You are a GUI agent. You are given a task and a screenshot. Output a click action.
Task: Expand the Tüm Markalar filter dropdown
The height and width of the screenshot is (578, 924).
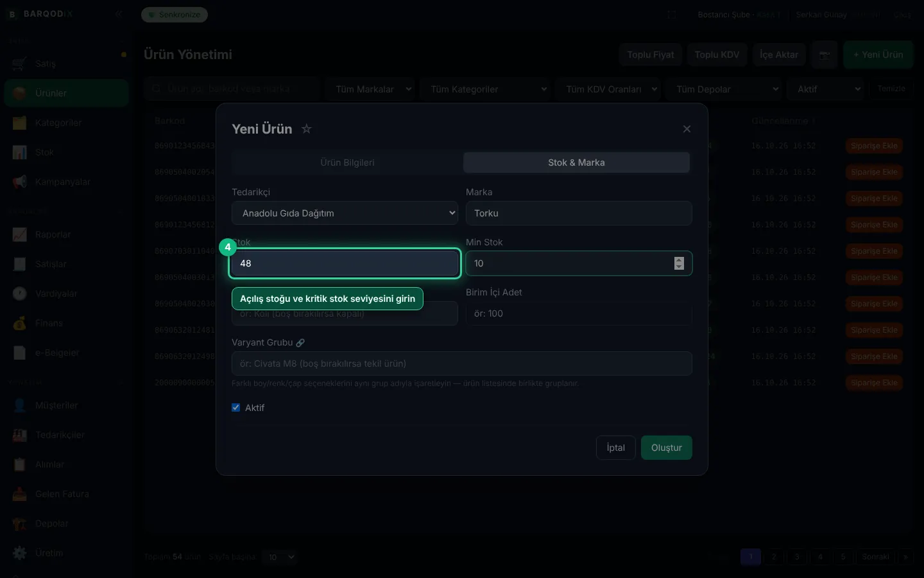point(371,89)
